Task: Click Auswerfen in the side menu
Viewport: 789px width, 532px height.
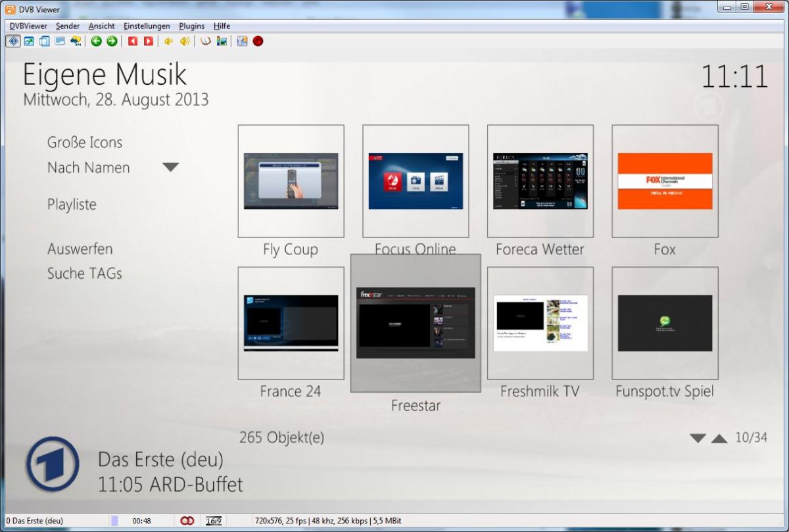Action: pyautogui.click(x=80, y=249)
